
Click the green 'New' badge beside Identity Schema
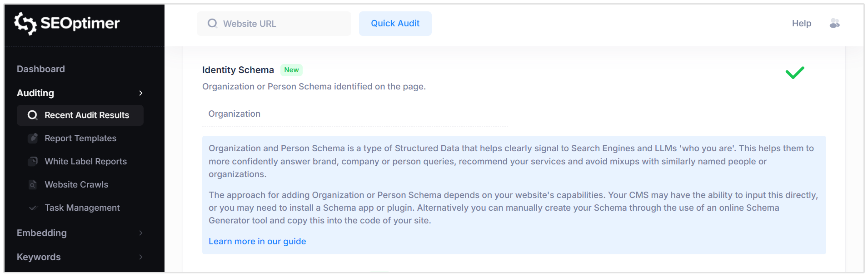[291, 70]
